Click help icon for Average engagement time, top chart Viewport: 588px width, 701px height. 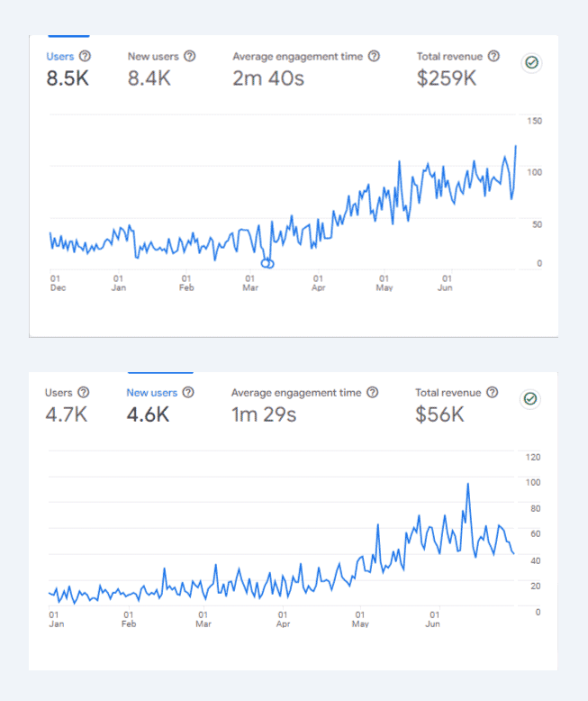(x=374, y=56)
